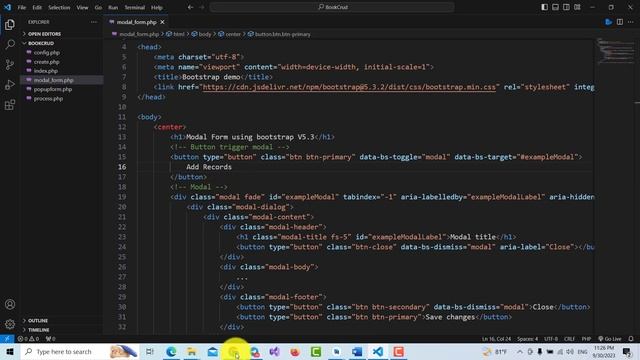Open Microsoft Edge from the taskbar

pyautogui.click(x=171, y=351)
